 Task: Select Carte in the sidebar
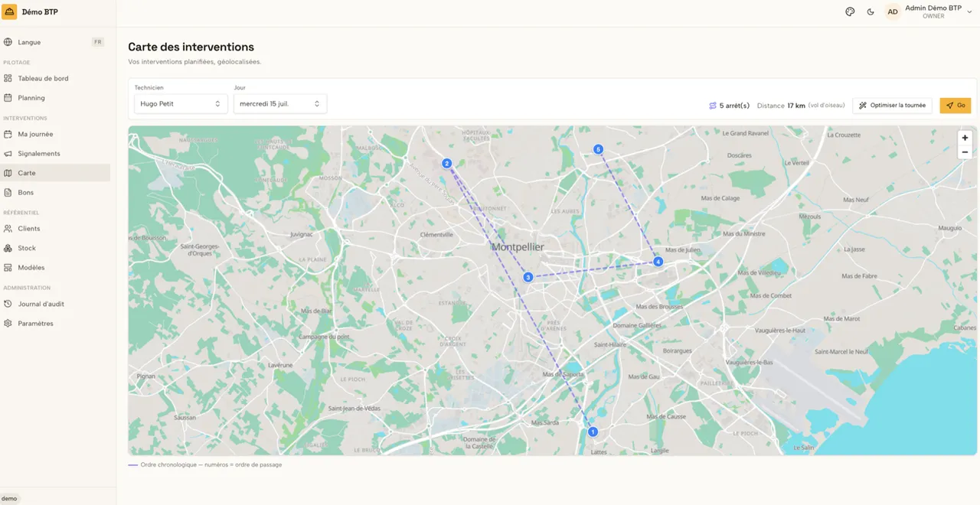[55, 173]
